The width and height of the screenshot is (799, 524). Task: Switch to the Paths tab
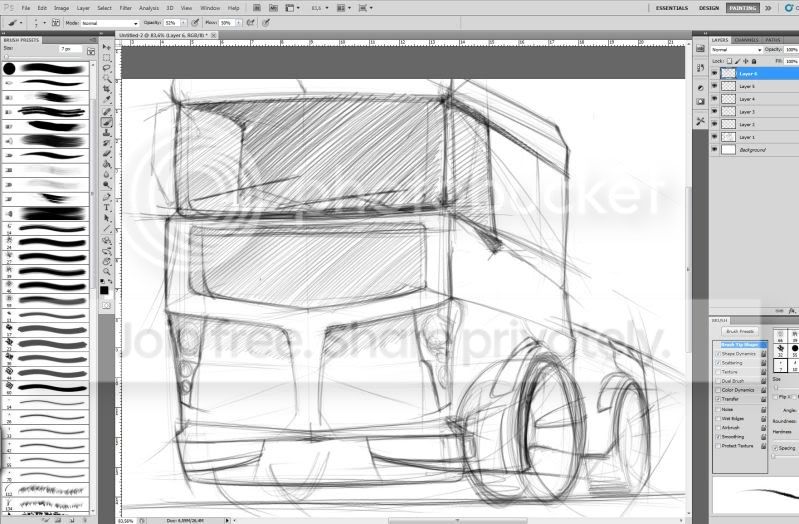[773, 40]
